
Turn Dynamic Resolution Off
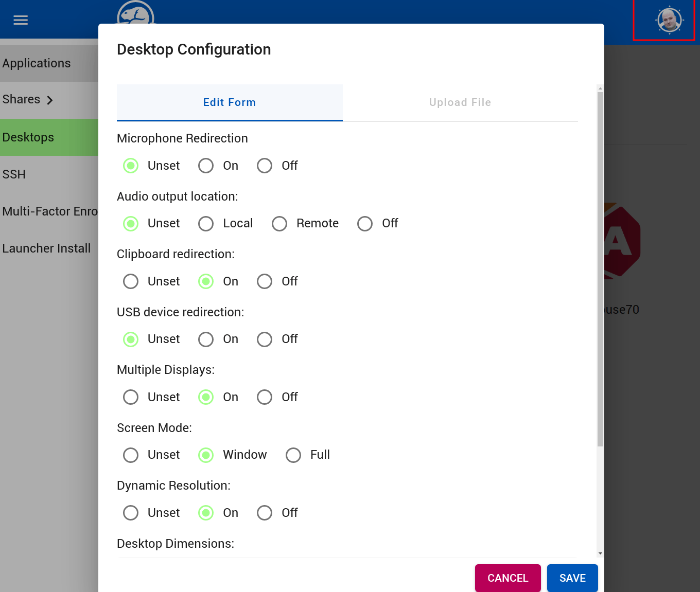click(265, 513)
